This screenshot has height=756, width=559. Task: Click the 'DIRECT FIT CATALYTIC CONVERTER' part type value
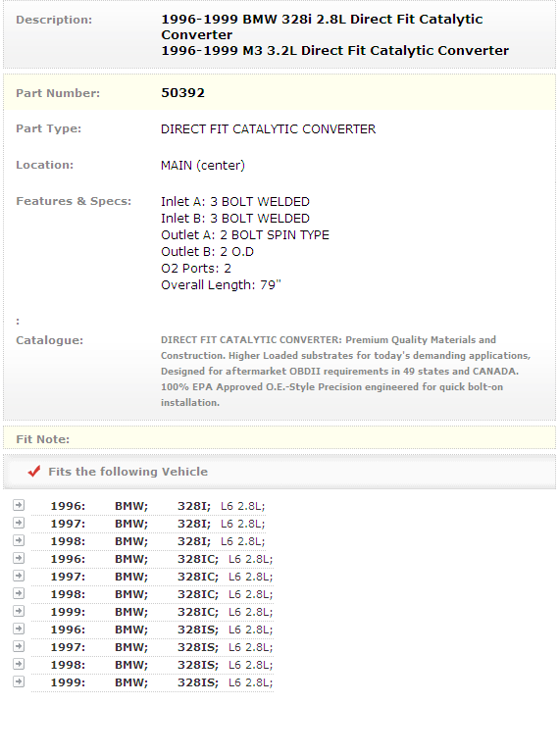[x=268, y=129]
